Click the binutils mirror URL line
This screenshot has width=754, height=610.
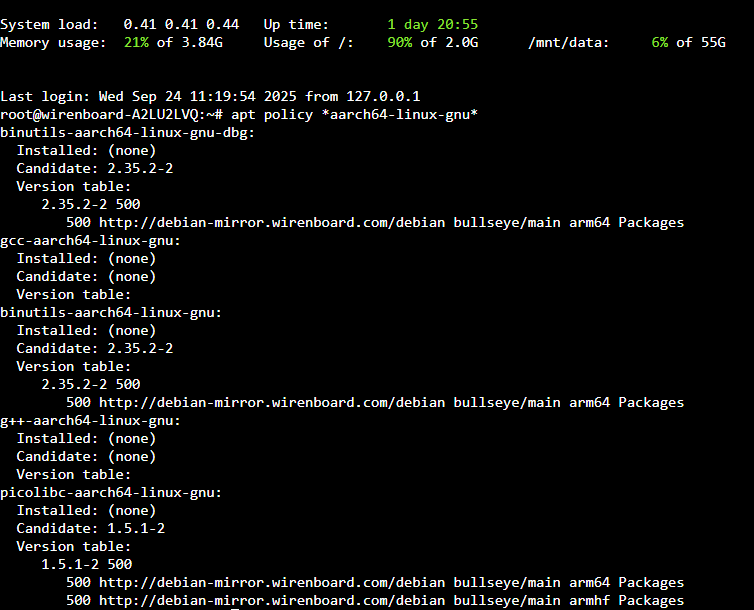coord(375,403)
